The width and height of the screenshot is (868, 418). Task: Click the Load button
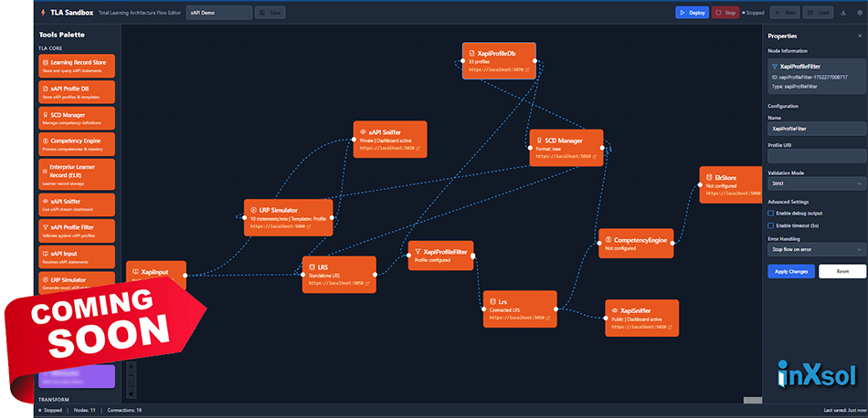click(818, 12)
